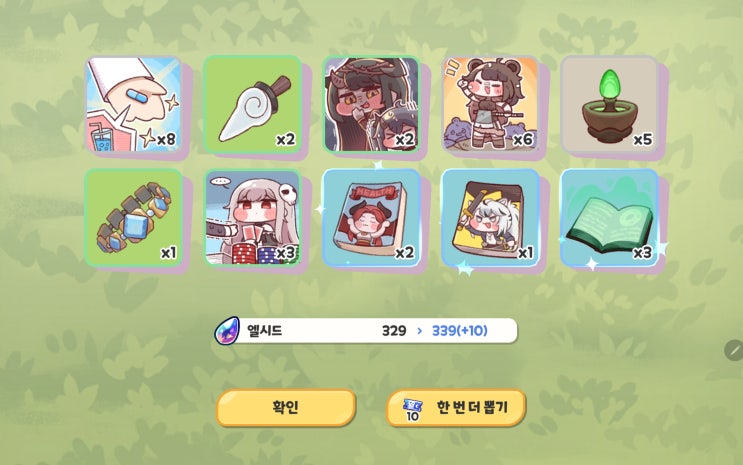Click the 확인 confirm button
This screenshot has width=743, height=465.
click(x=286, y=408)
